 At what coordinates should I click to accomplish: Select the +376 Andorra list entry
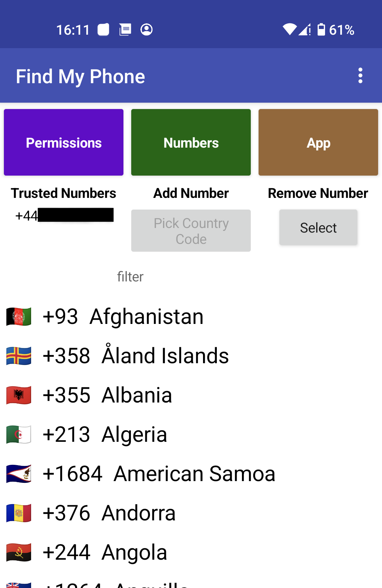[109, 513]
